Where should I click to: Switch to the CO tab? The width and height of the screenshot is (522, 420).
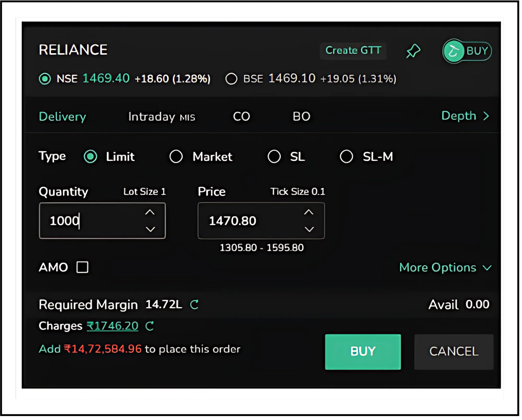(x=242, y=116)
